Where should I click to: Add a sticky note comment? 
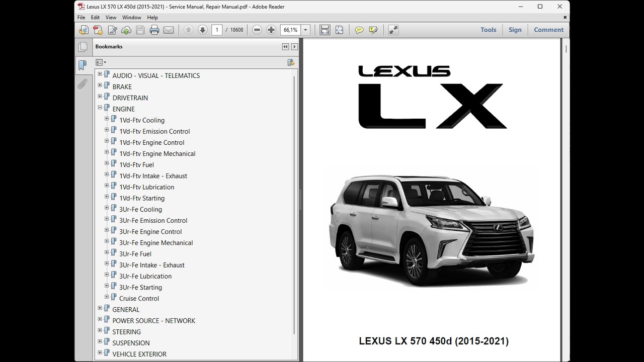(x=359, y=30)
